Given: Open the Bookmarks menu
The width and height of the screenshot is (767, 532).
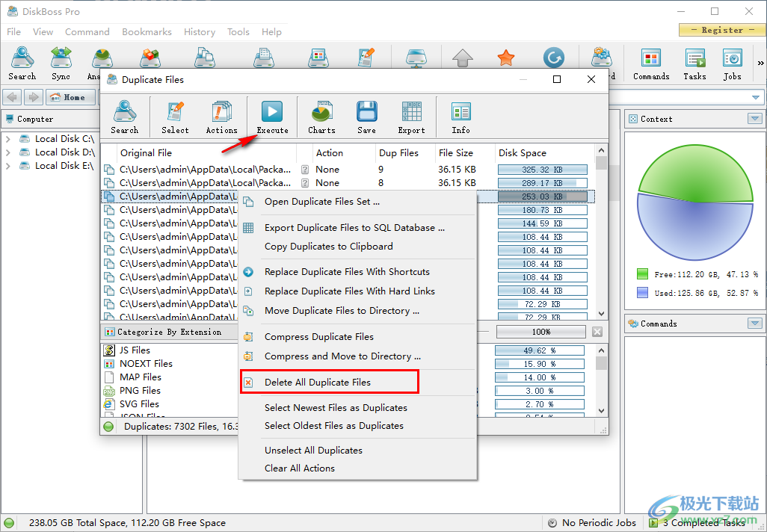Looking at the screenshot, I should pyautogui.click(x=147, y=32).
